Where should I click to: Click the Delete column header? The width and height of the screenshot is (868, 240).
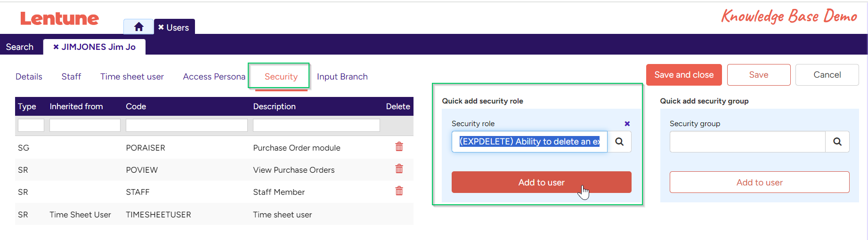tap(398, 106)
